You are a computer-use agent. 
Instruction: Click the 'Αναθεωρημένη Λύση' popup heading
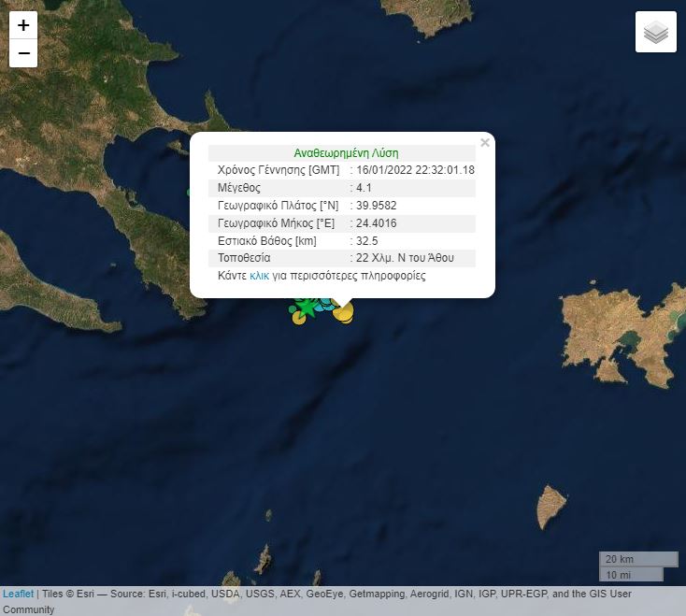pyautogui.click(x=346, y=153)
